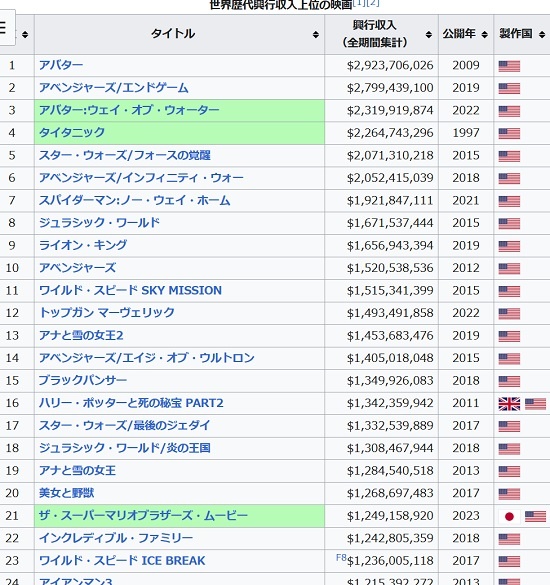
Task: Open アベンジャーズ/インフィニティ・ウォー link
Action: coord(141,178)
